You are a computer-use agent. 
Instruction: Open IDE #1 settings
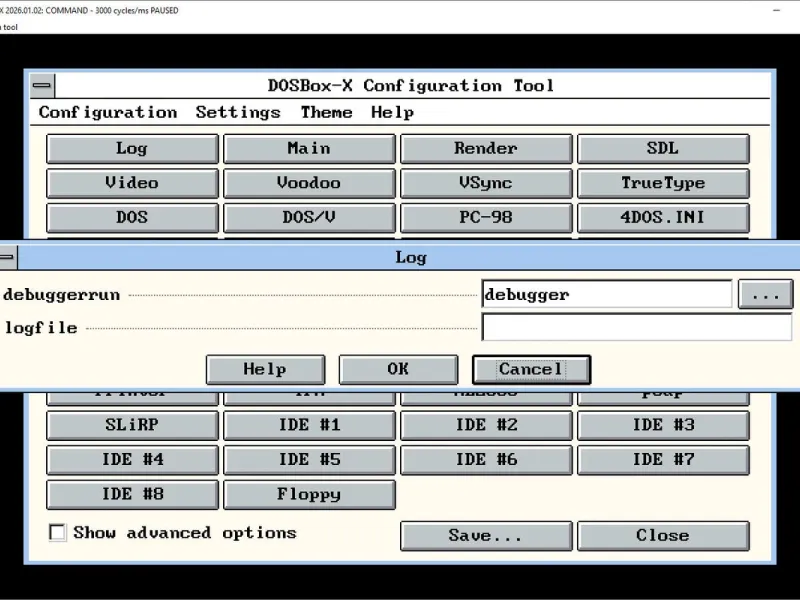(309, 425)
